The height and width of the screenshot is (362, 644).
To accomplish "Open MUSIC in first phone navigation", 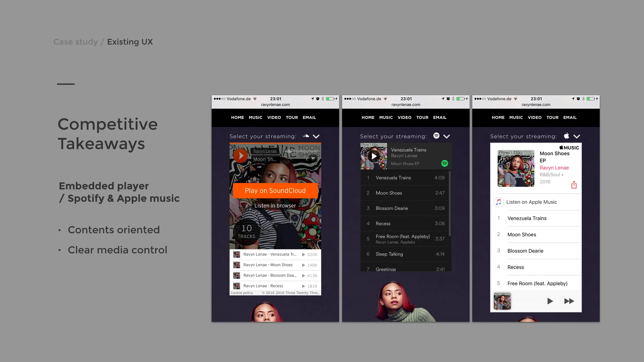I will point(256,118).
